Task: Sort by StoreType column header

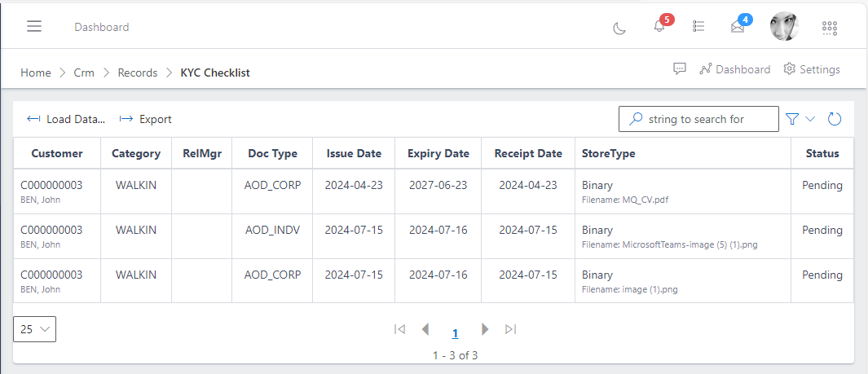Action: click(x=683, y=153)
